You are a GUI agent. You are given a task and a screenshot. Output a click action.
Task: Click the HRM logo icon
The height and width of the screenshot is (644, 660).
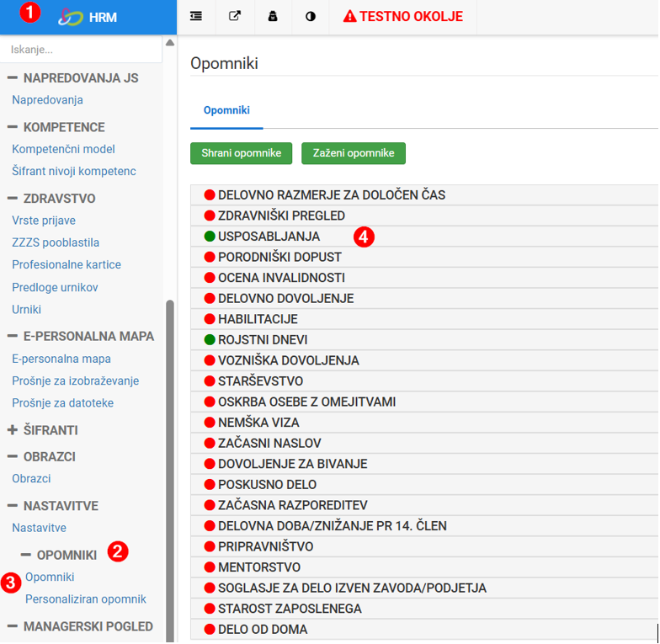coord(71,17)
